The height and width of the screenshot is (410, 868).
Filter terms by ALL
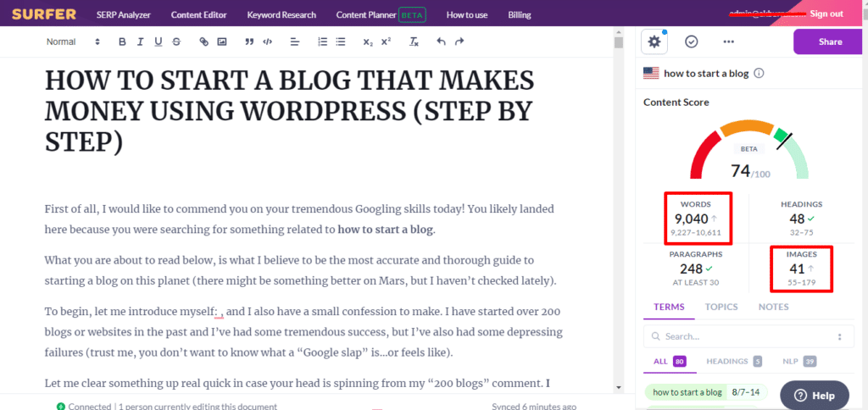[x=670, y=362]
